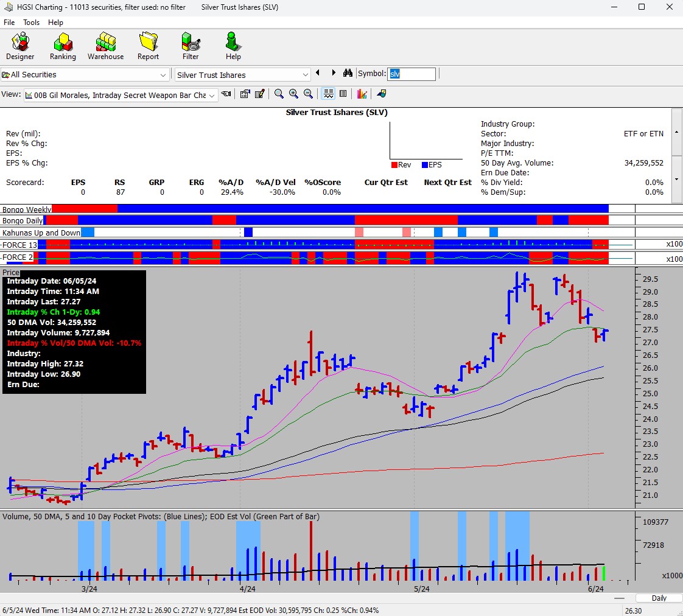
Task: Open the Tools menu
Action: 32,23
